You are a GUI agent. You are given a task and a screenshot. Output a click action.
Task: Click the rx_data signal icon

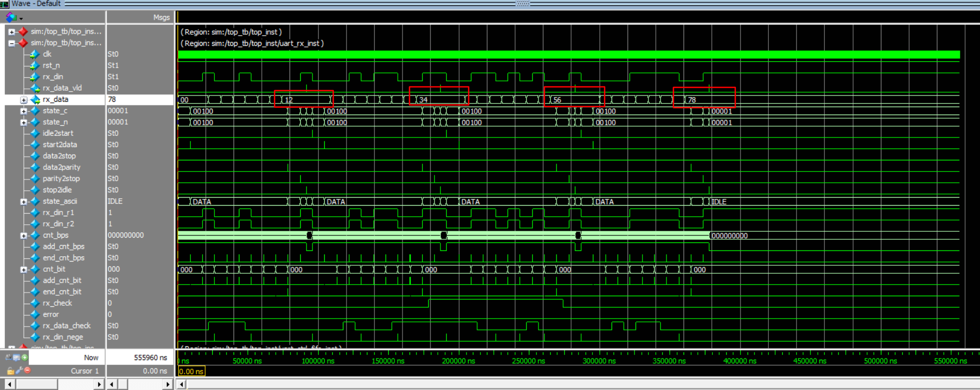35,100
